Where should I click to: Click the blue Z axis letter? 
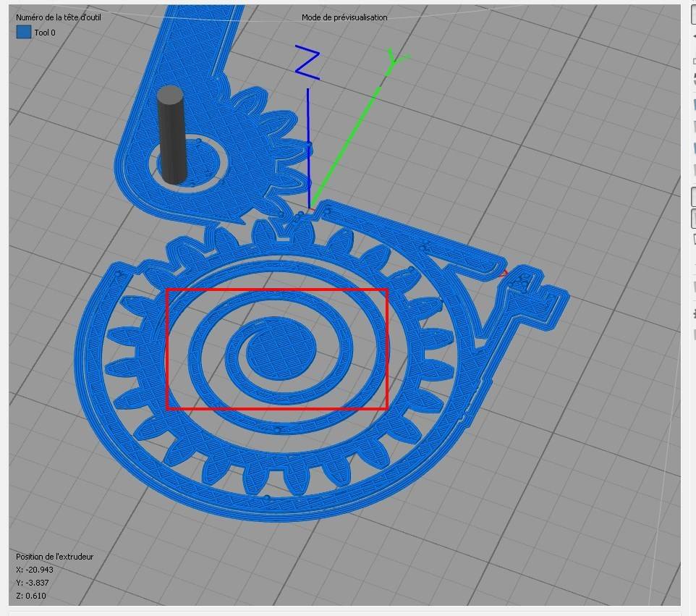pyautogui.click(x=307, y=62)
